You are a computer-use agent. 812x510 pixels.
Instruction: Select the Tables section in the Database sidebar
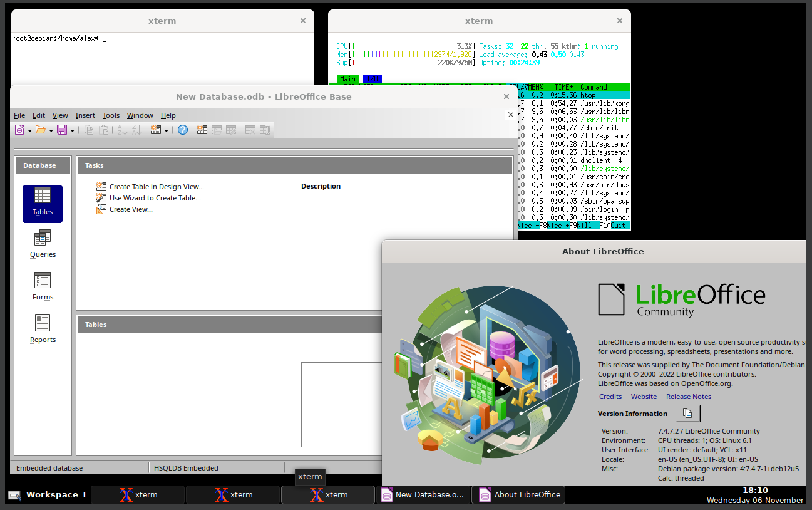(42, 204)
